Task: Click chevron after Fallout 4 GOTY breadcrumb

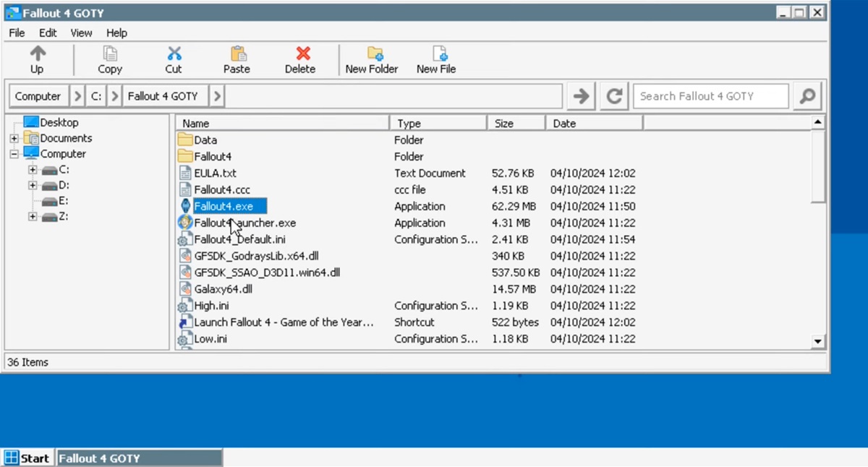Action: 217,96
